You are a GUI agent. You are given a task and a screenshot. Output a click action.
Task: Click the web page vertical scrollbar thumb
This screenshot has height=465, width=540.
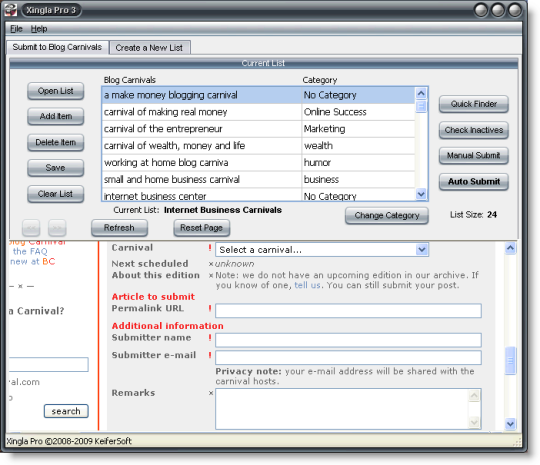click(x=510, y=361)
